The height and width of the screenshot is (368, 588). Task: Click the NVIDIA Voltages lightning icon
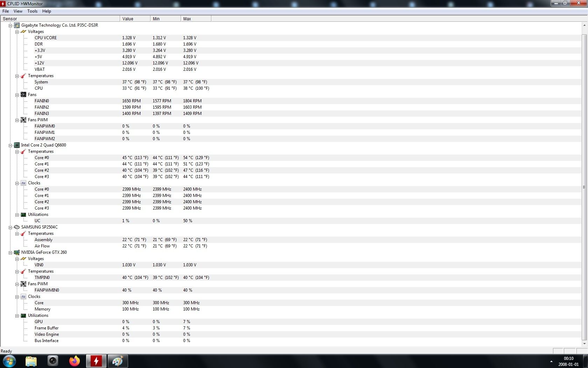coord(23,259)
